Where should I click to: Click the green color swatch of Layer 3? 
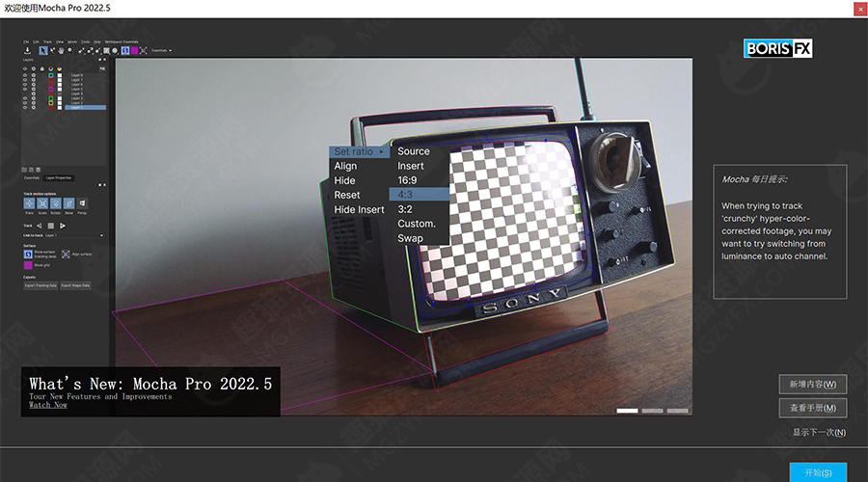pos(51,98)
